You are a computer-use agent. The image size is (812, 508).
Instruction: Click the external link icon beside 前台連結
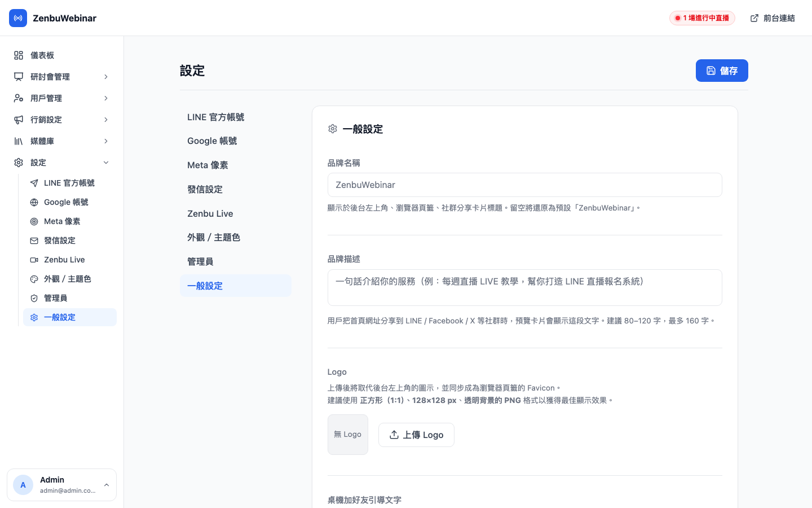pos(754,18)
